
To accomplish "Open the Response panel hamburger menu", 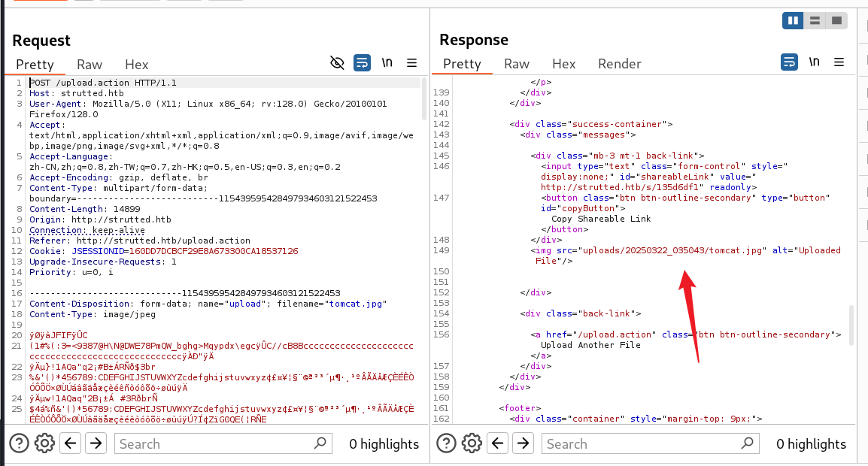I will click(839, 62).
